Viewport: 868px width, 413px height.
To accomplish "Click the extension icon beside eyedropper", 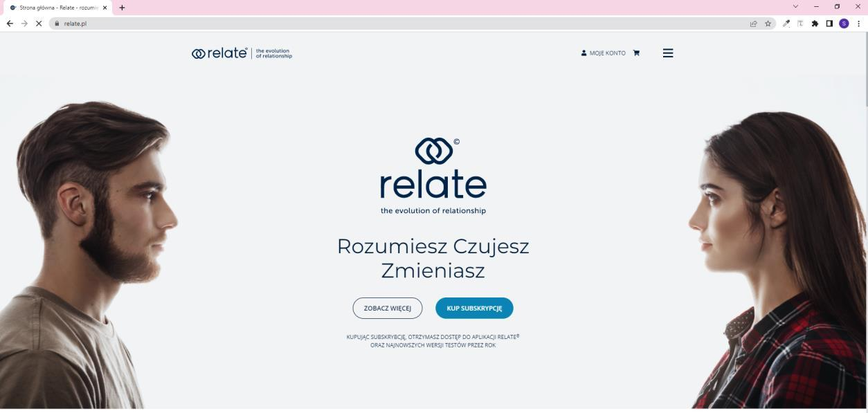I will [x=801, y=23].
